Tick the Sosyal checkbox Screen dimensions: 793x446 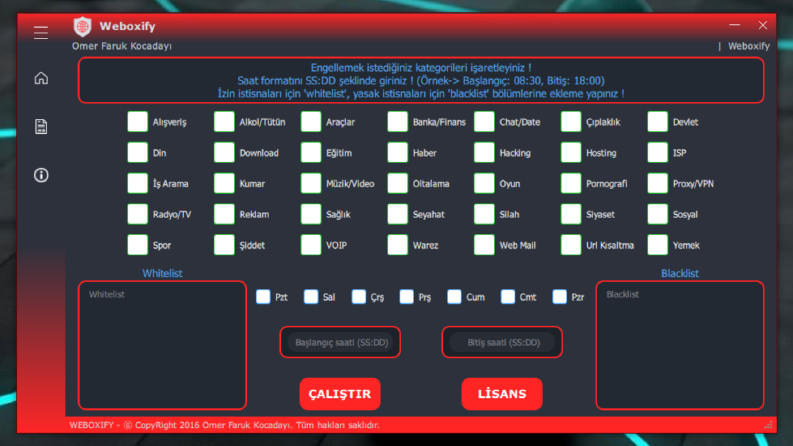(657, 214)
